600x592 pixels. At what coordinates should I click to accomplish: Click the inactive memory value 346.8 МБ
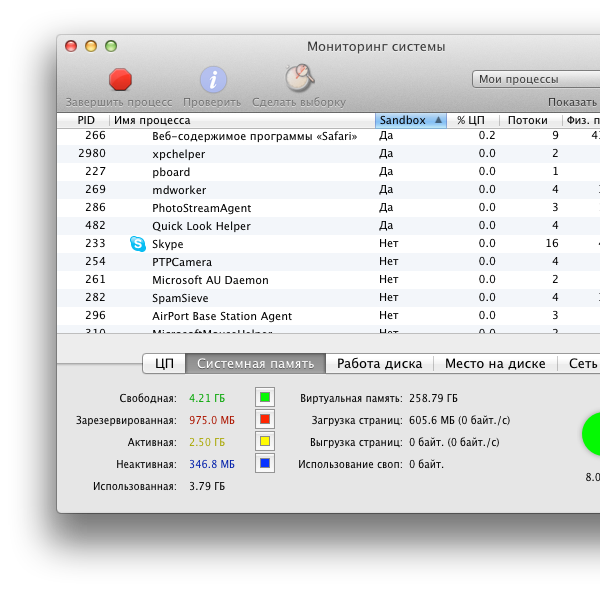[x=212, y=464]
